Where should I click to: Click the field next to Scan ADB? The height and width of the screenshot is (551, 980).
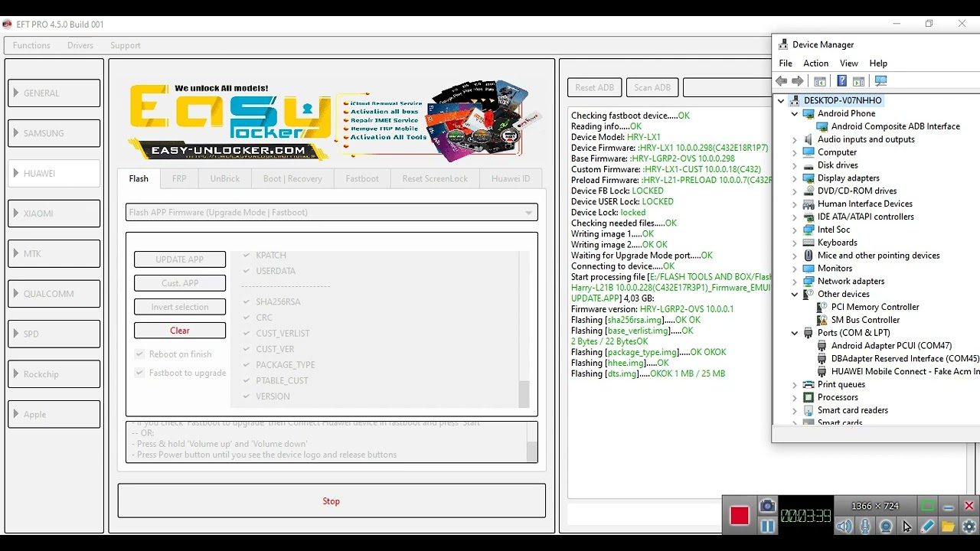727,87
